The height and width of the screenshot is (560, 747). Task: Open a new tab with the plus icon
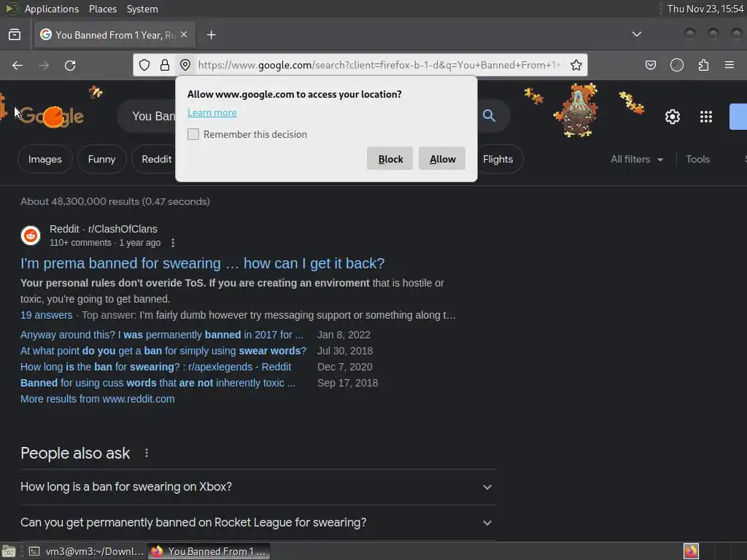coord(211,35)
